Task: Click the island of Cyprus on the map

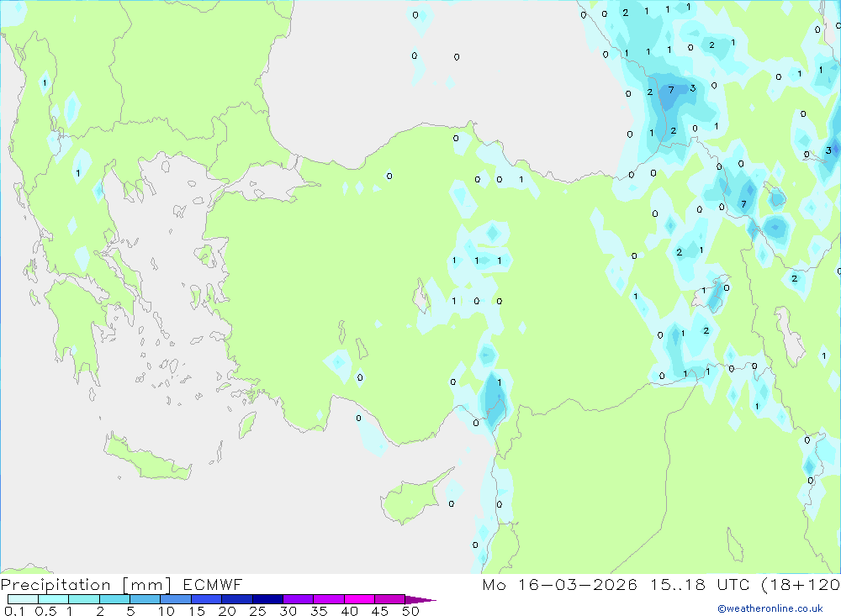Action: (x=413, y=498)
